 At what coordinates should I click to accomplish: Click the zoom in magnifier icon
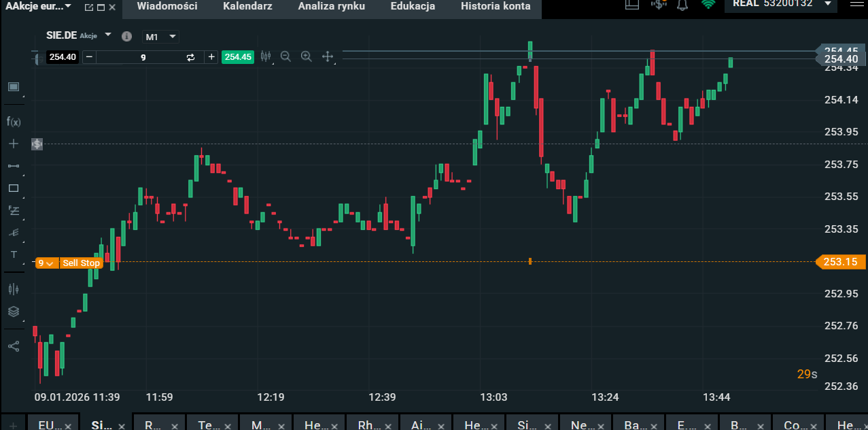coord(307,57)
